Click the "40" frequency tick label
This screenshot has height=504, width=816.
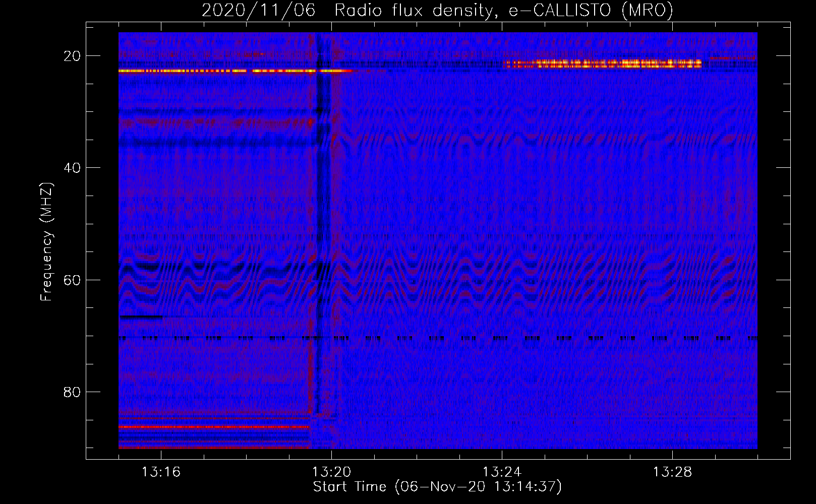point(72,168)
